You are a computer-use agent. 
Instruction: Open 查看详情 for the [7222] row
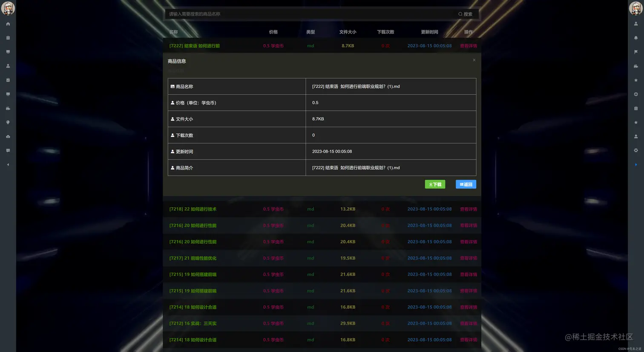point(469,46)
